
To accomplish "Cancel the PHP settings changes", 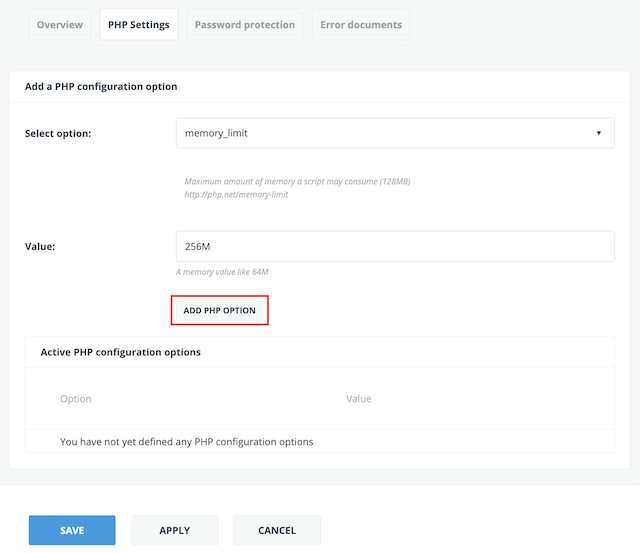I will [277, 530].
